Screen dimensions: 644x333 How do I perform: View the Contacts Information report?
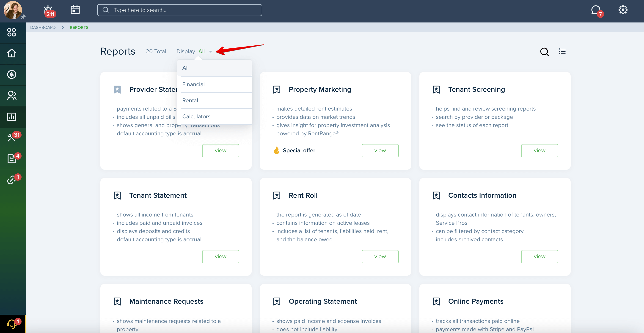(539, 256)
